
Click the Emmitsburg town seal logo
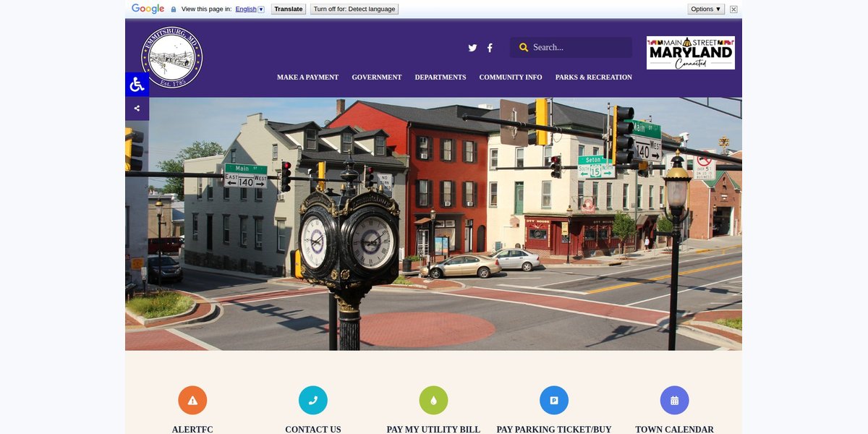171,58
